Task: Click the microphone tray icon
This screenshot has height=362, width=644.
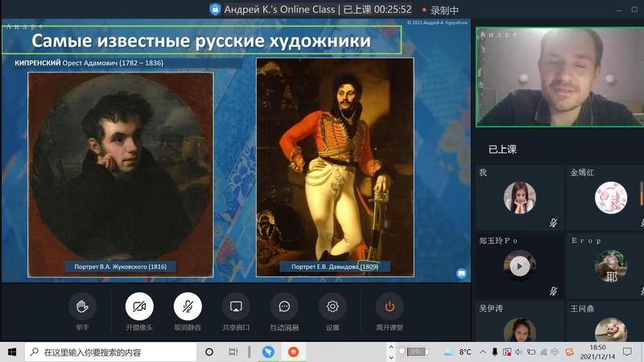Action: [x=494, y=352]
